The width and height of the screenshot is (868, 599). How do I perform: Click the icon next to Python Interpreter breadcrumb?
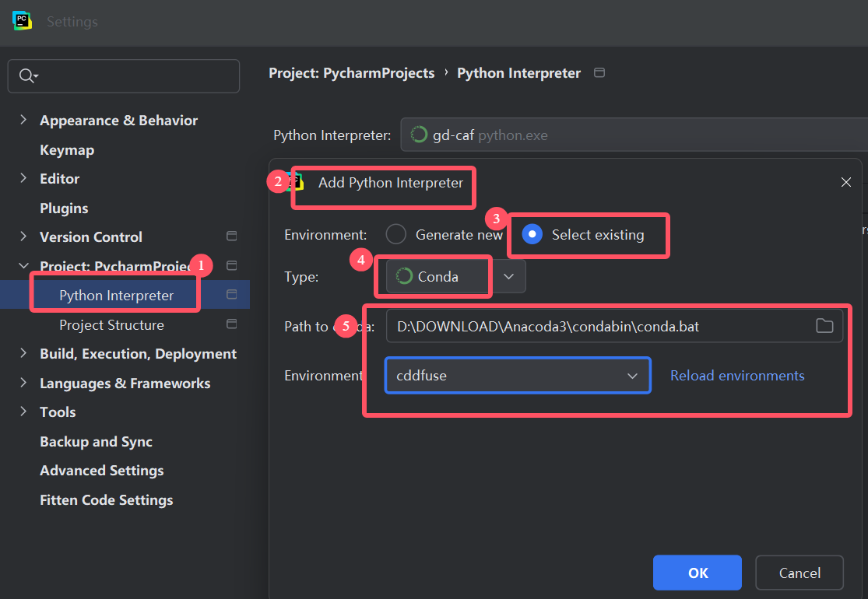coord(599,72)
